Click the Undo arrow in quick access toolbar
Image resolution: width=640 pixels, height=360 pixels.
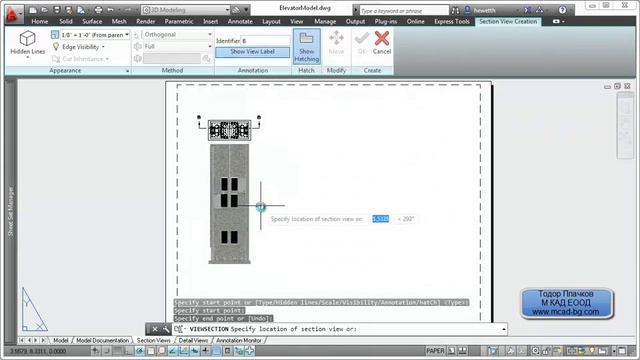click(x=110, y=10)
